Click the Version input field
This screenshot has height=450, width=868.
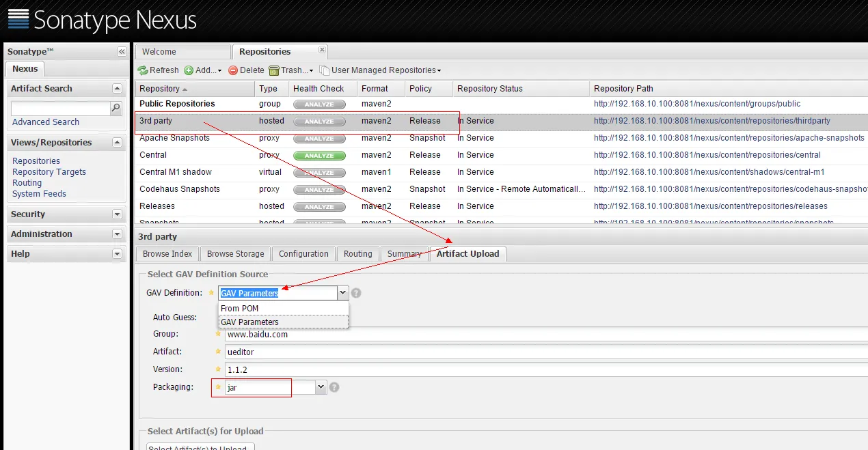tap(546, 369)
